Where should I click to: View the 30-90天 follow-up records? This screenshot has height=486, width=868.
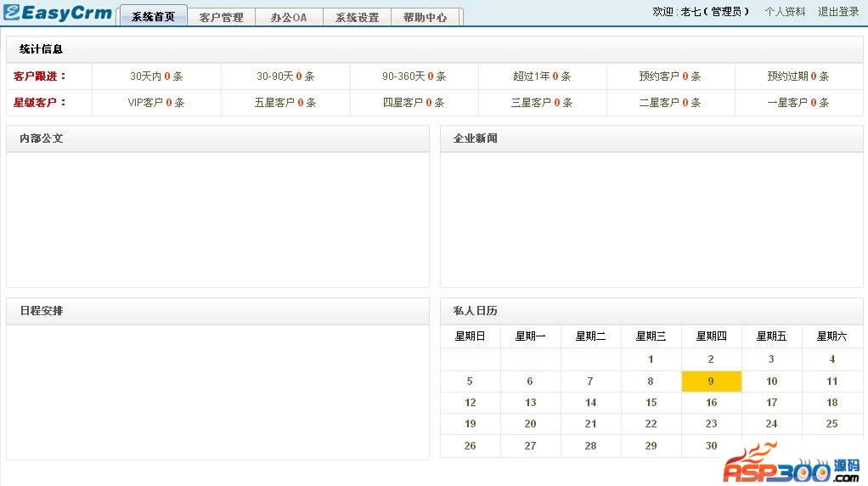click(285, 76)
